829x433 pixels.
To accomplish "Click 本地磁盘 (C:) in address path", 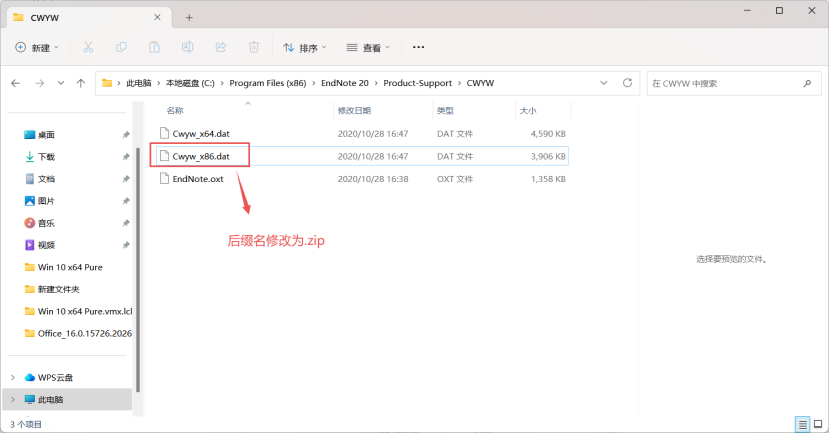I will pyautogui.click(x=190, y=83).
